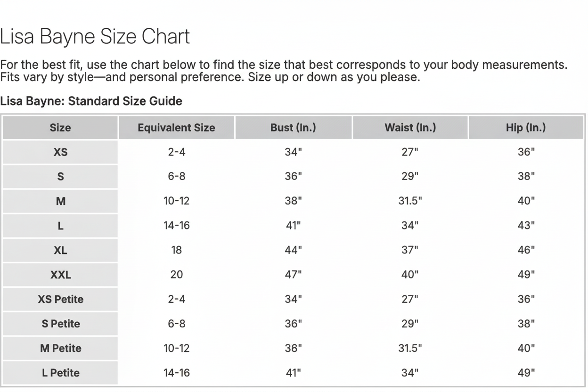Click the Lisa Bayne Size Chart heading

click(x=95, y=37)
